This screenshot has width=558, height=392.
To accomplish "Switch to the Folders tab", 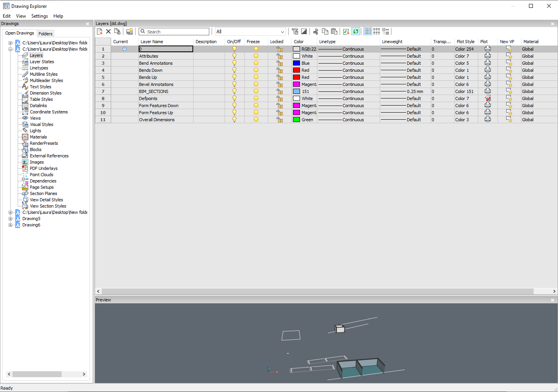I will [x=46, y=34].
